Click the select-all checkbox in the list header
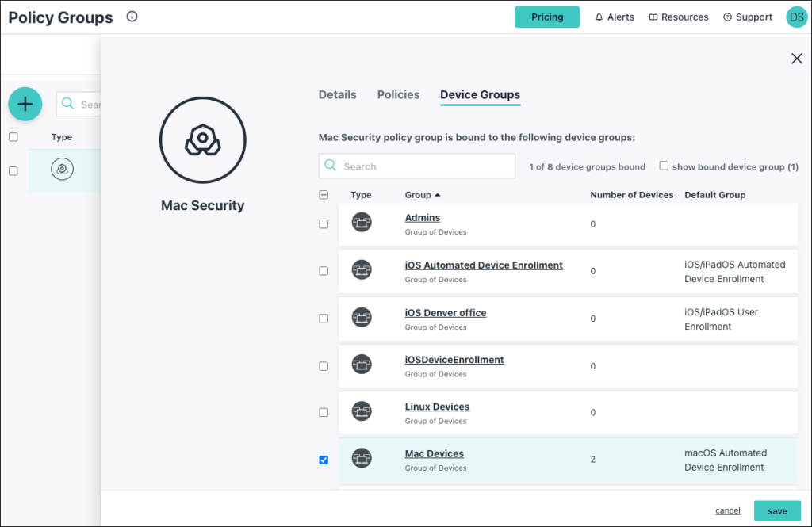 pyautogui.click(x=323, y=194)
